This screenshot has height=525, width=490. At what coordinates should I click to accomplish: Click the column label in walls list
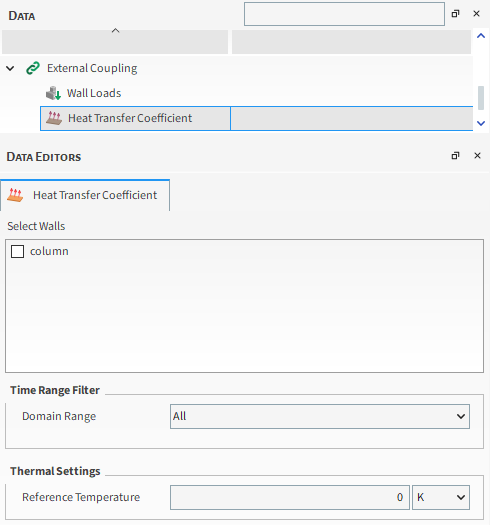49,251
